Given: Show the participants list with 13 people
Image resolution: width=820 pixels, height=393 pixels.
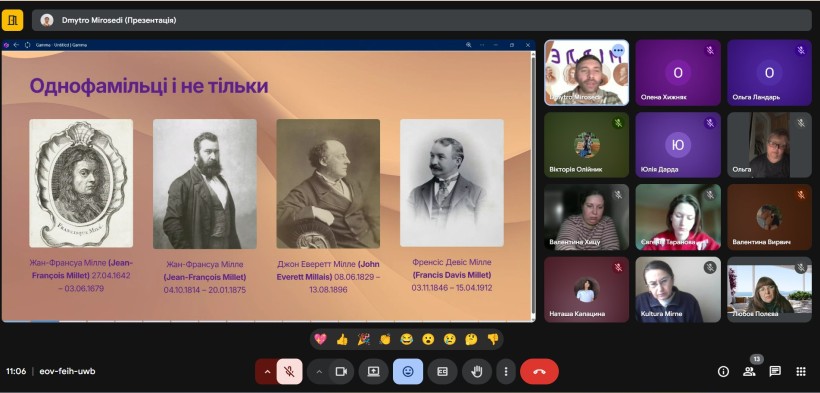Looking at the screenshot, I should pyautogui.click(x=749, y=372).
